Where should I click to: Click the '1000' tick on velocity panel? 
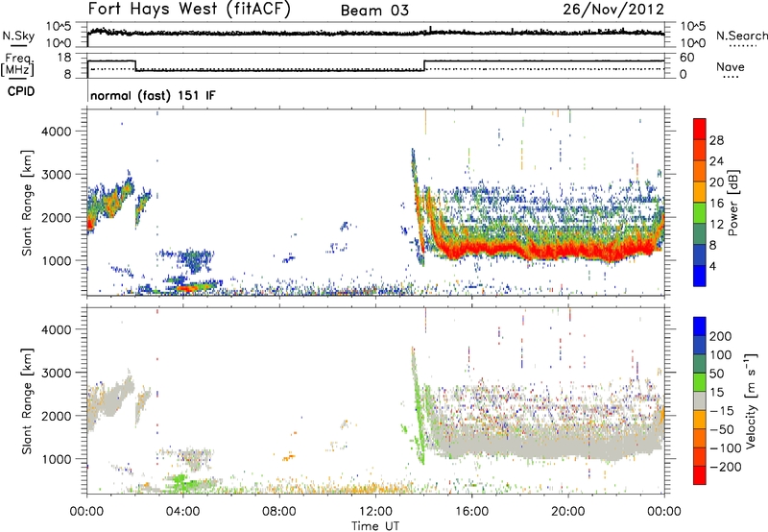(x=56, y=459)
